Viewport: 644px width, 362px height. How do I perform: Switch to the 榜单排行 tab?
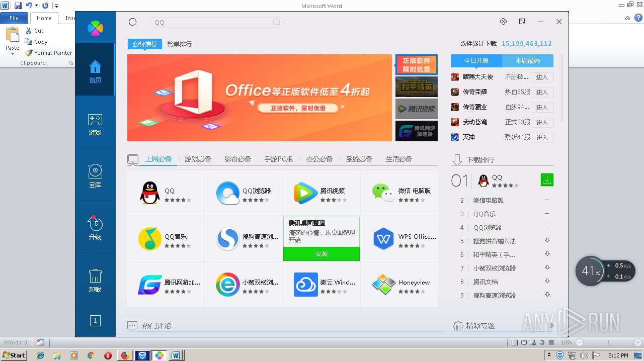(x=180, y=44)
